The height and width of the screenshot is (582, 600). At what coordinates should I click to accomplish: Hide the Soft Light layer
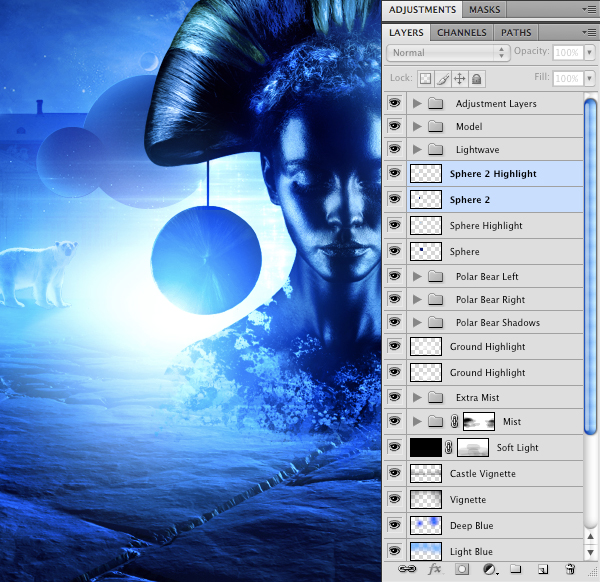tap(395, 447)
